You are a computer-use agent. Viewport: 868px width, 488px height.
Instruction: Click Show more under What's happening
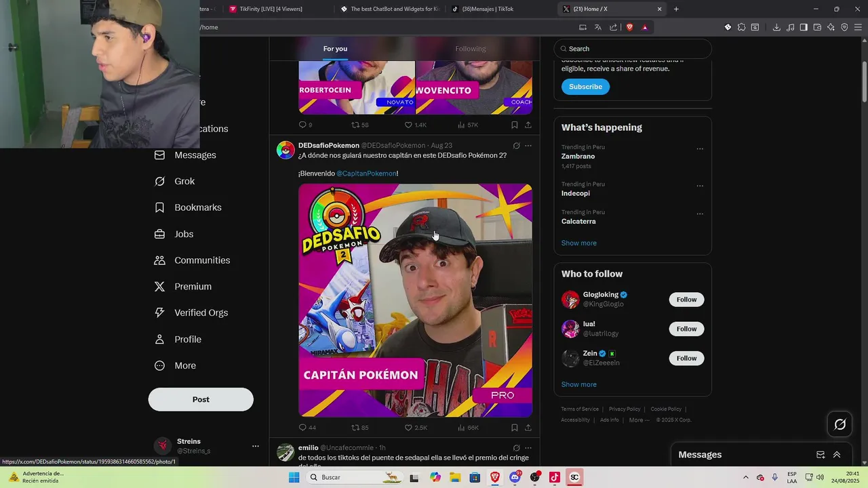click(579, 243)
